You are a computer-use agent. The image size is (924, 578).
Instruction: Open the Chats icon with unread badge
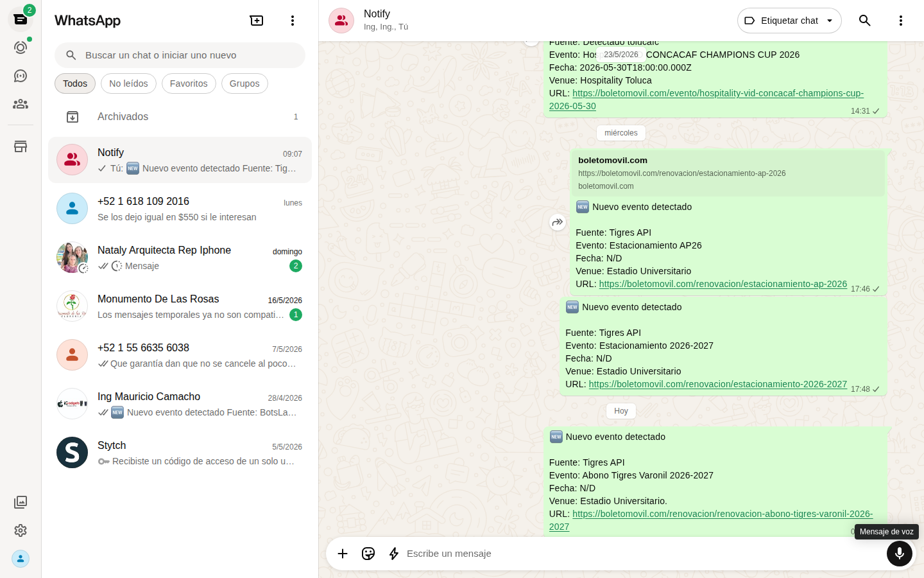21,19
